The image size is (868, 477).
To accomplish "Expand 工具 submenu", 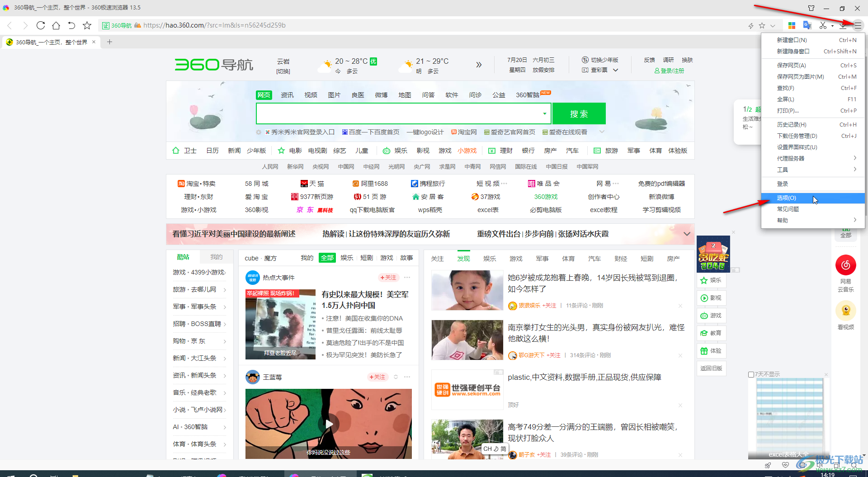I will click(x=813, y=170).
